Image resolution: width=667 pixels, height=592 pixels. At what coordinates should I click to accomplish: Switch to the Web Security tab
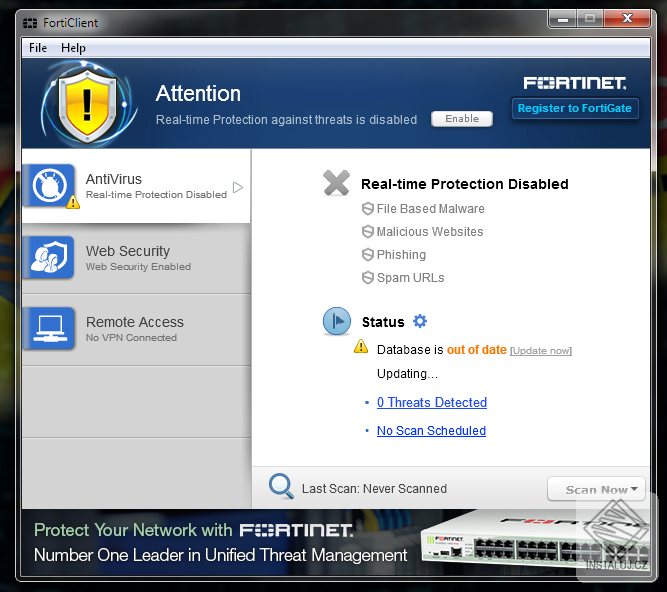click(137, 258)
